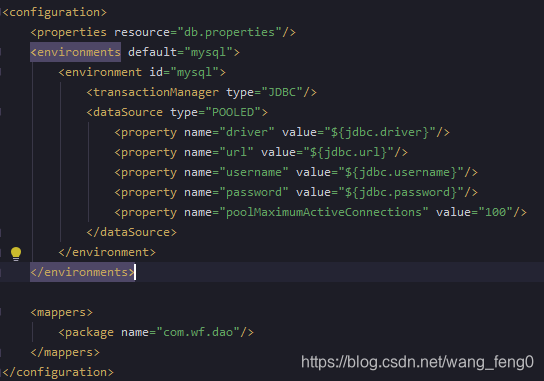The image size is (544, 381).
Task: Click the transactionManager tag
Action: click(x=153, y=92)
